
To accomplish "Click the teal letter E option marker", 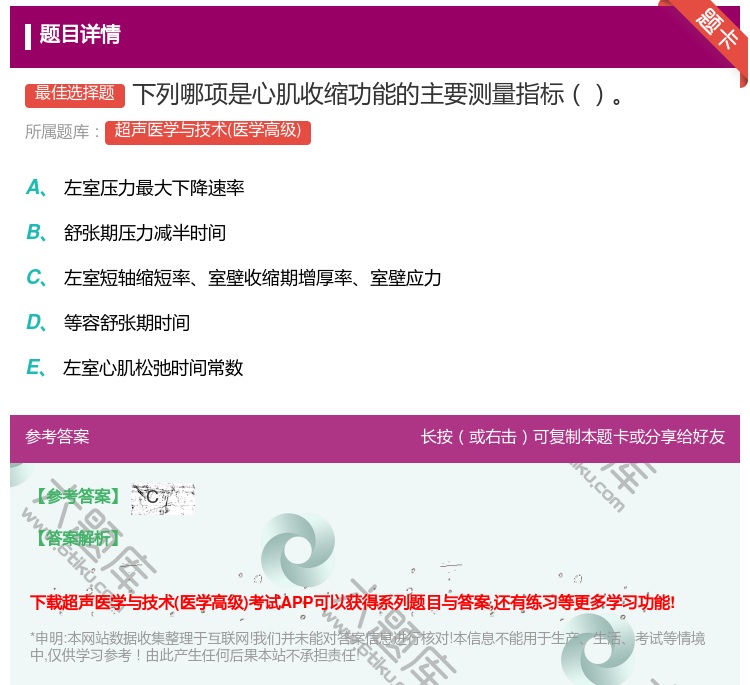I will point(36,367).
